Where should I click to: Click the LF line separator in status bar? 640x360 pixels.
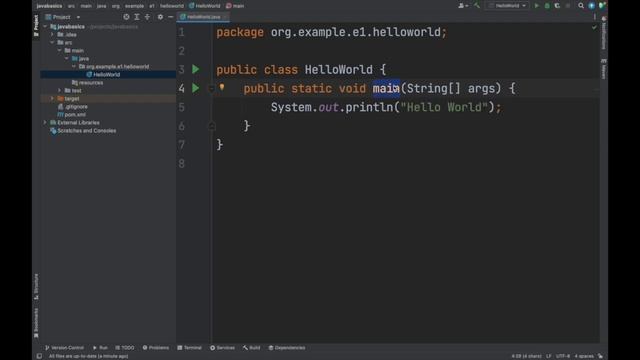(549, 356)
